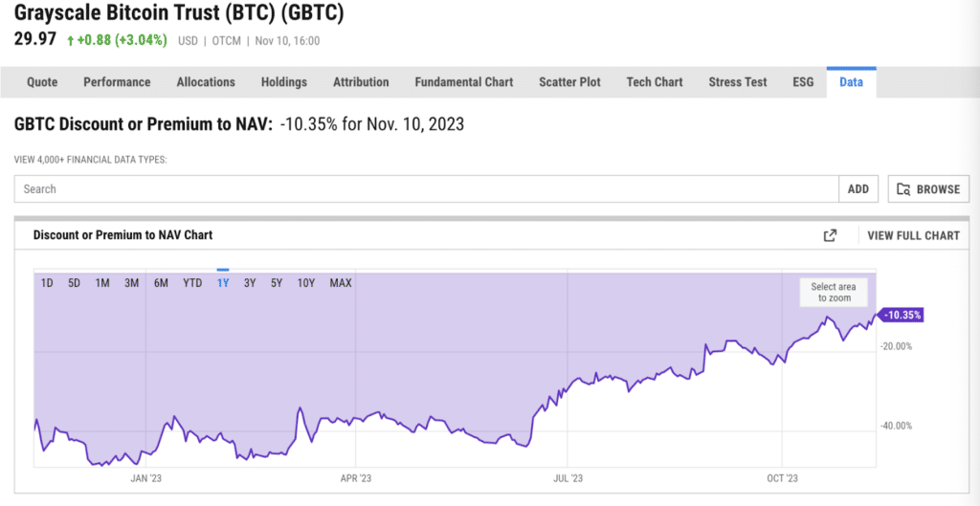The height and width of the screenshot is (506, 980).
Task: Go to the Stress Test tab
Action: [x=737, y=82]
